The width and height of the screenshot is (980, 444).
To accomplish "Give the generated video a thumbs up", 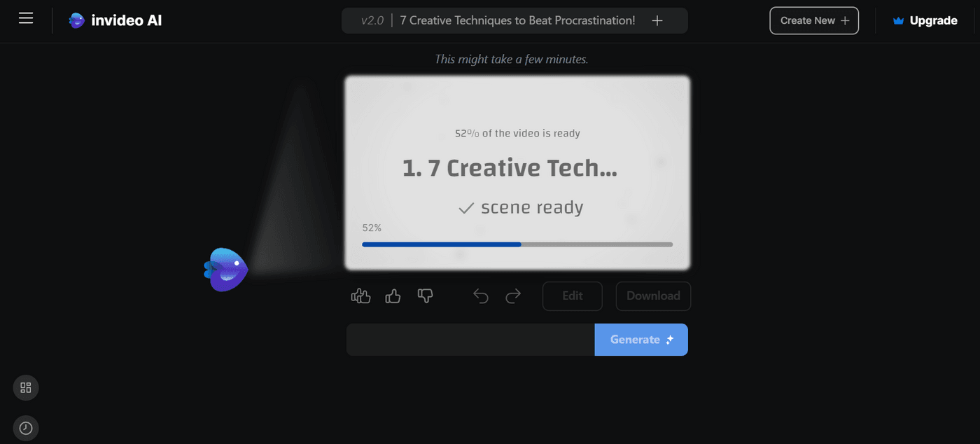I will click(393, 296).
